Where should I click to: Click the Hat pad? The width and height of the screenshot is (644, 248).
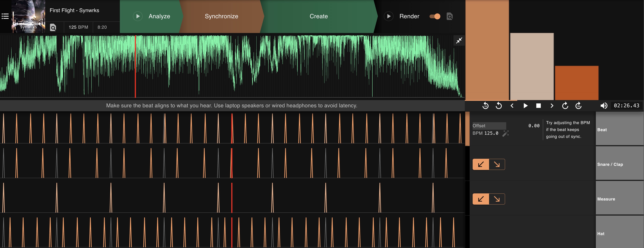click(620, 232)
